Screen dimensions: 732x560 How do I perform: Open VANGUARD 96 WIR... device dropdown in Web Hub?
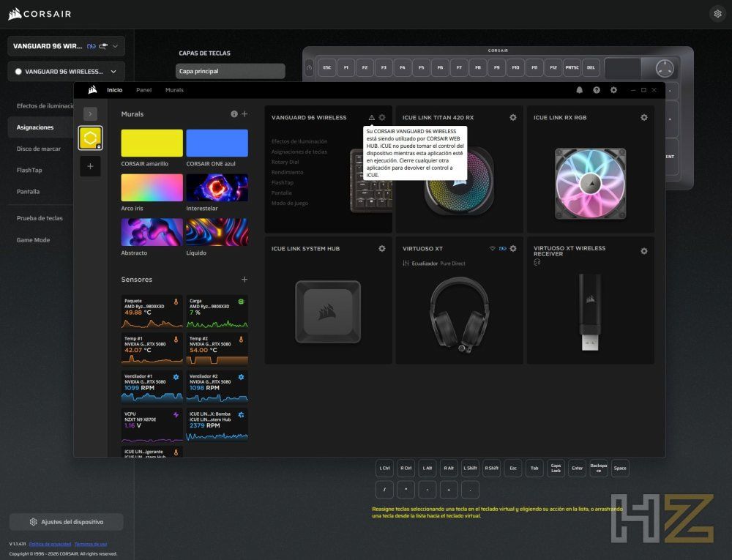[x=66, y=46]
